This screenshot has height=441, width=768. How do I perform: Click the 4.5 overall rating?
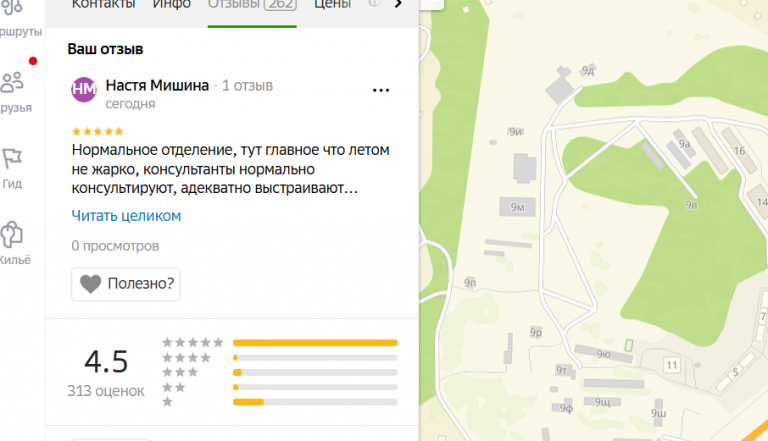(106, 362)
